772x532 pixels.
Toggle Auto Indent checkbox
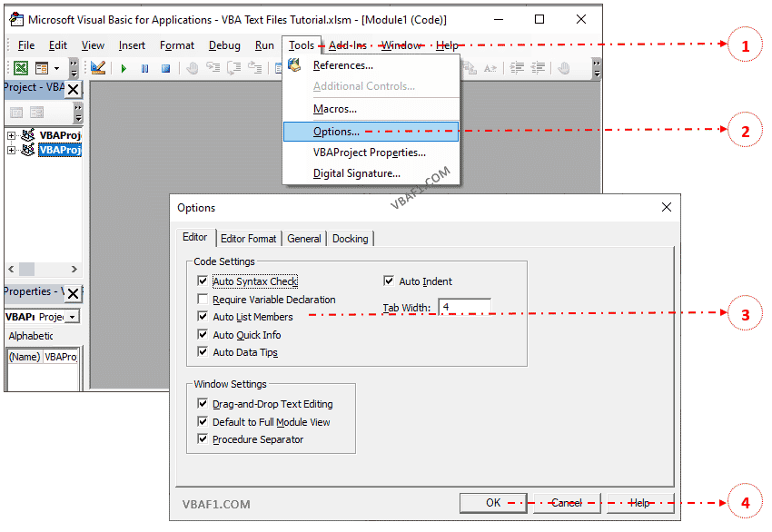(x=389, y=281)
